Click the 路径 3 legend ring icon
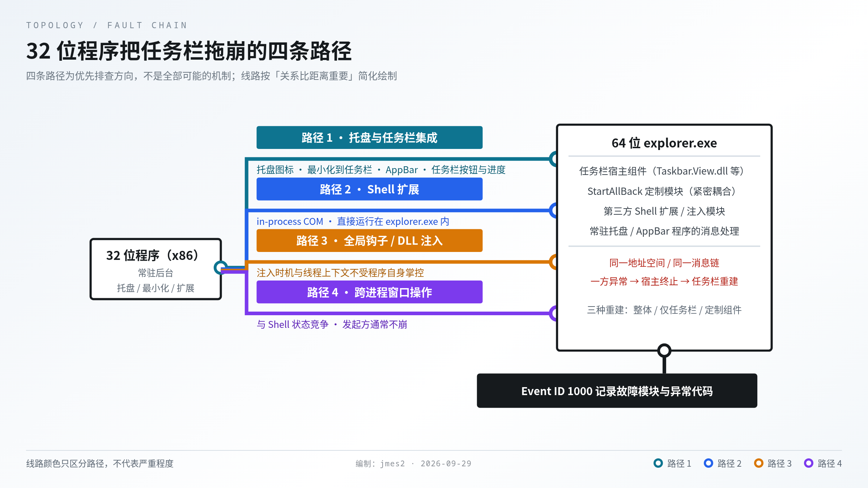 759,463
